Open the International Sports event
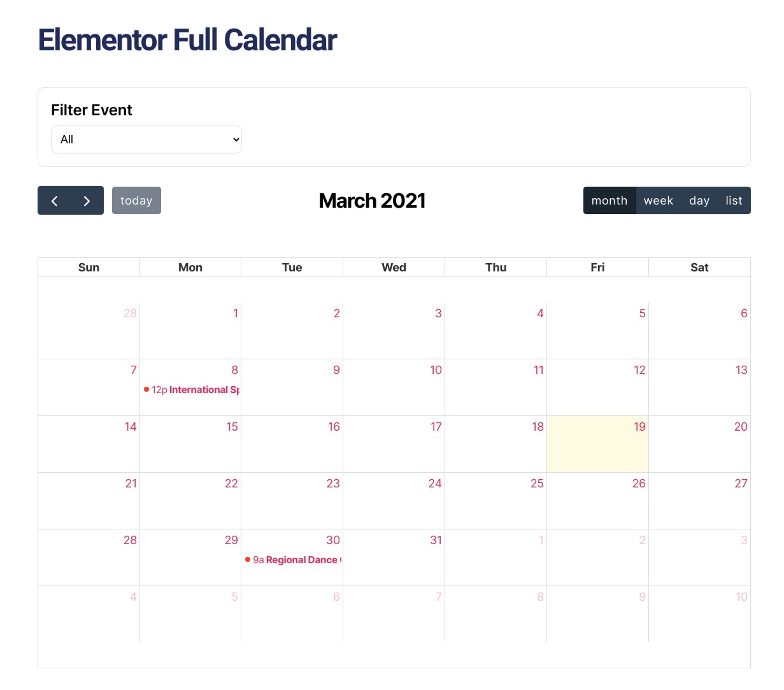Screen dimensions: 784x690 point(197,389)
